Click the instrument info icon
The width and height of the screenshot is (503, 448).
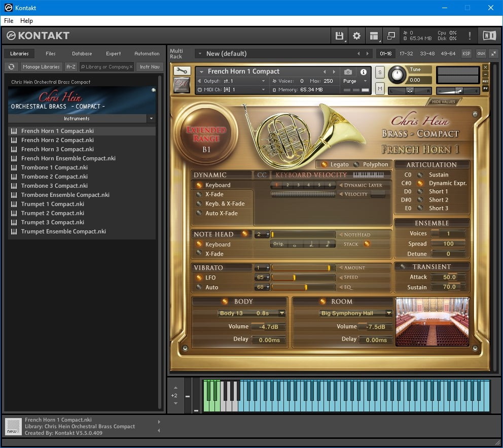[364, 72]
